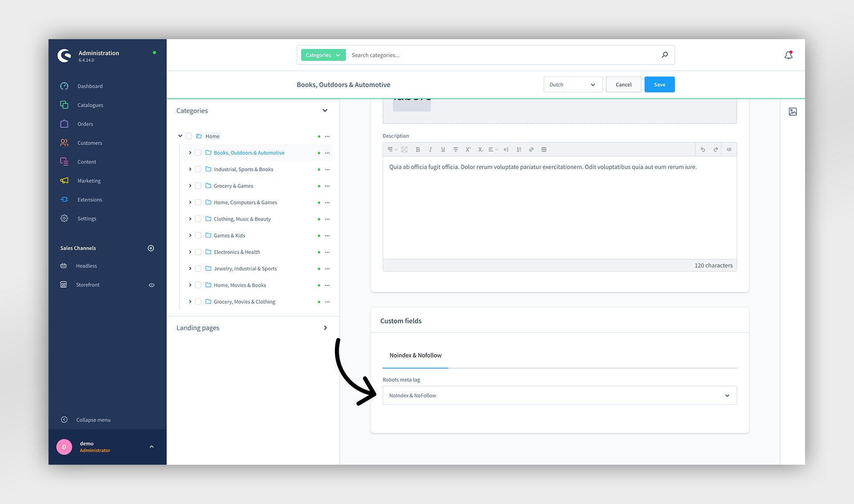Expand the Books, Outdoors & Automotive node
The width and height of the screenshot is (854, 504).
click(x=190, y=153)
